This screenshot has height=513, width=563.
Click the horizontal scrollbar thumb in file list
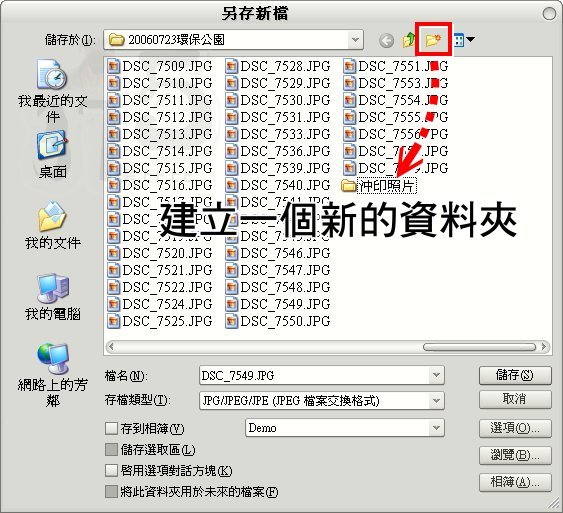coord(479,347)
